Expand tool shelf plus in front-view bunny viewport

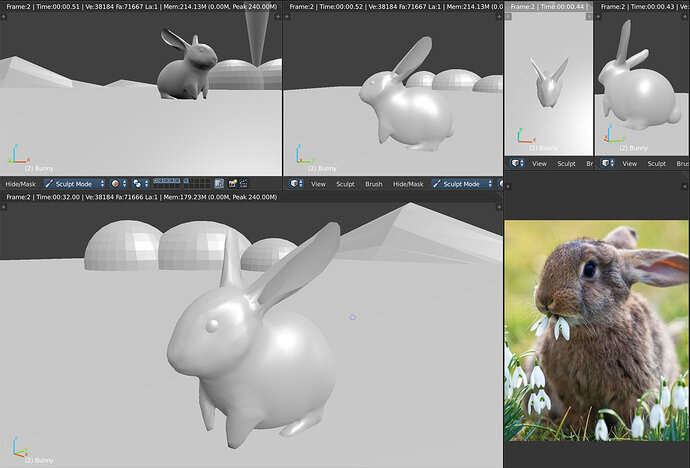(x=508, y=16)
